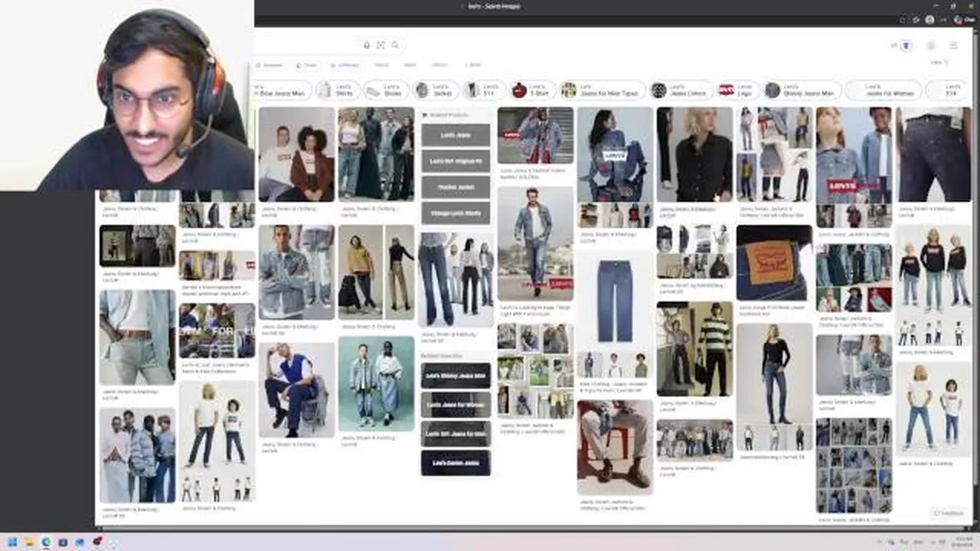This screenshot has width=980, height=551.
Task: Select the Levi's T-Shirt suggestion chip
Action: [533, 90]
